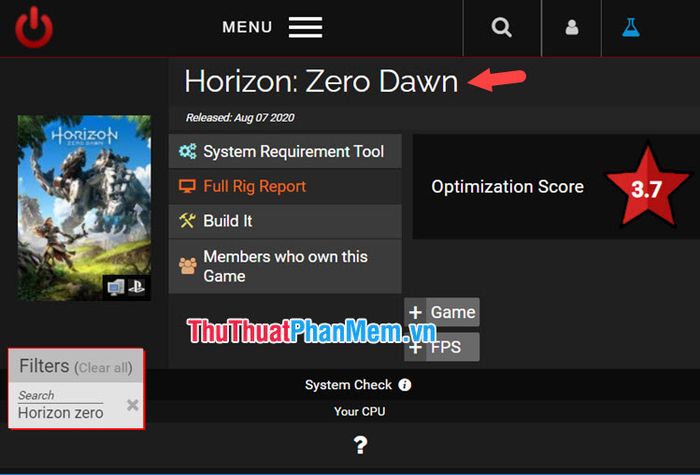Click the Optimization Score star rating

[647, 188]
